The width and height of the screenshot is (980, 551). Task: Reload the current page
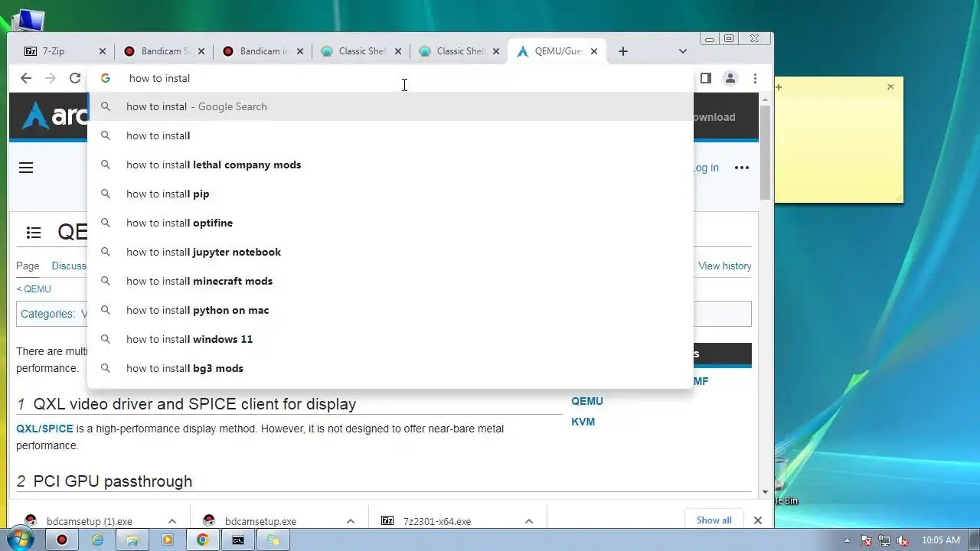click(x=75, y=78)
